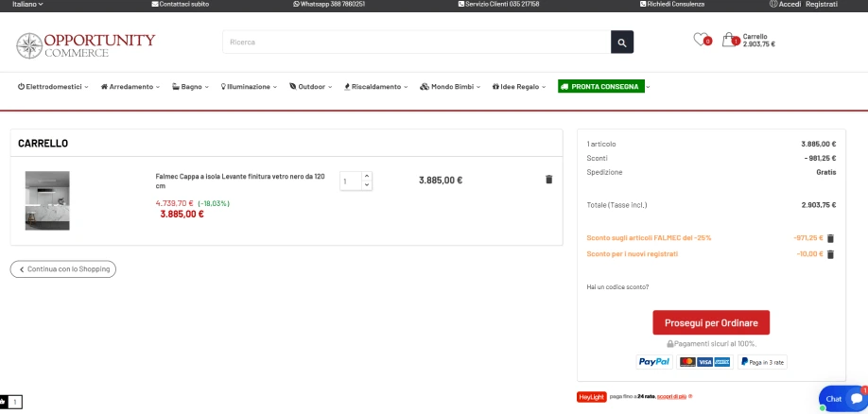Click the crossed-out price 4.739,70 €
The height and width of the screenshot is (414, 868).
tap(174, 203)
